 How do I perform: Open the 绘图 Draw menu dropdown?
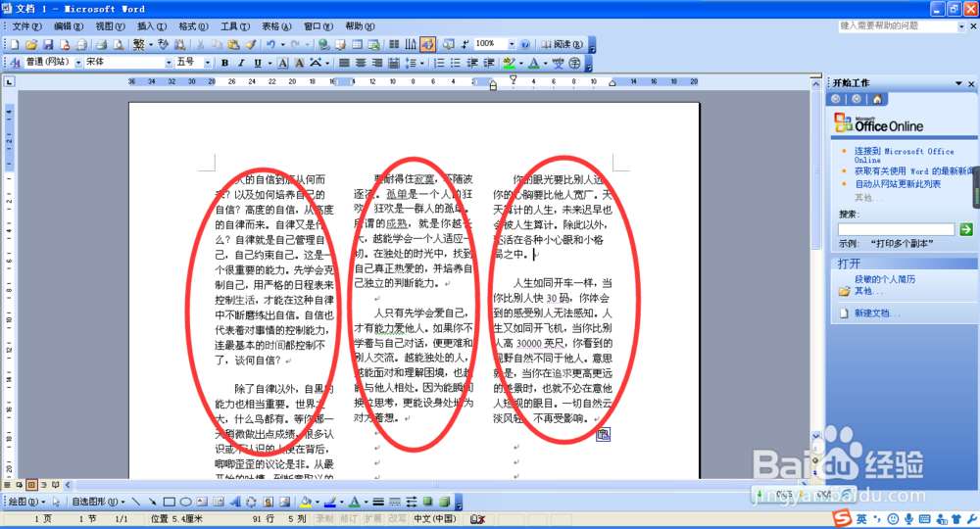point(26,502)
